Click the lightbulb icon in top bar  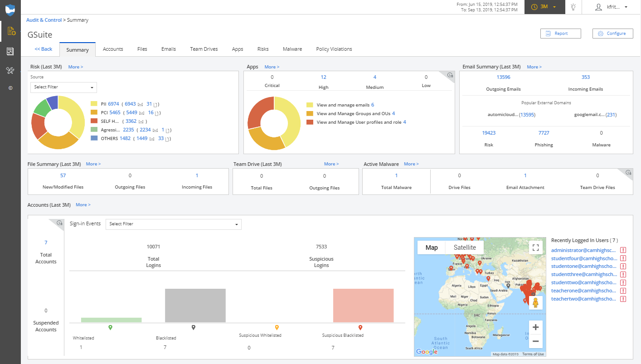click(573, 7)
